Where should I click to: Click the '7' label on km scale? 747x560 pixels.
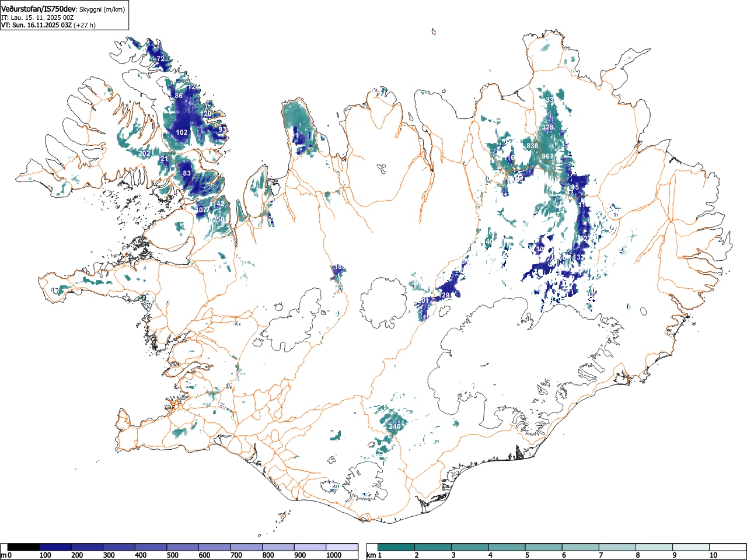601,555
